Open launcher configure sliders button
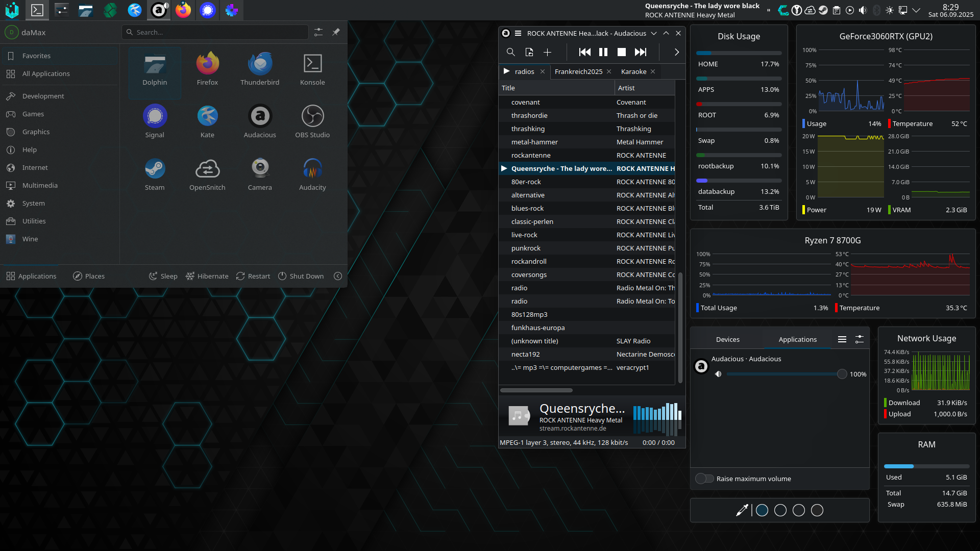The image size is (980, 551). pos(318,32)
